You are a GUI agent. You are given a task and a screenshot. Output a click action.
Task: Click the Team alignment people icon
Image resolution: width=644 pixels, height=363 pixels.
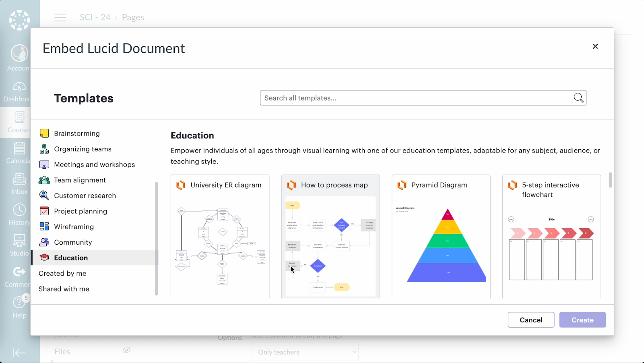[x=44, y=180]
